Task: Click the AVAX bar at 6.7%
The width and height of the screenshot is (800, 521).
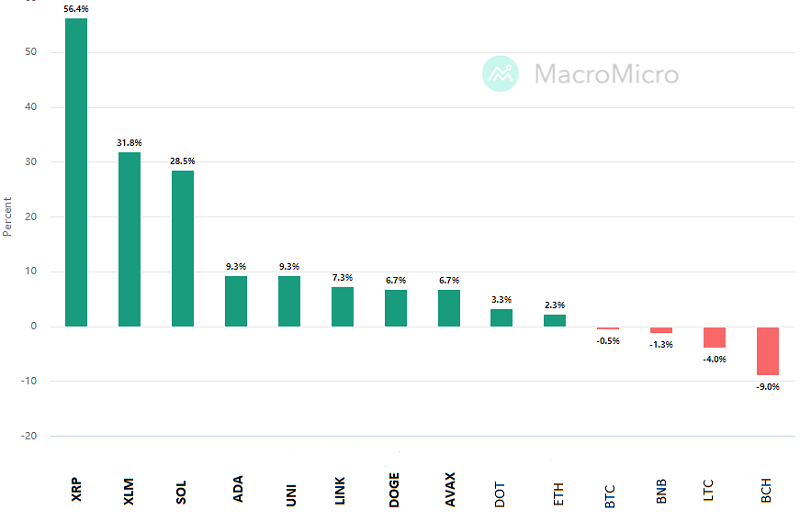Action: [x=448, y=308]
